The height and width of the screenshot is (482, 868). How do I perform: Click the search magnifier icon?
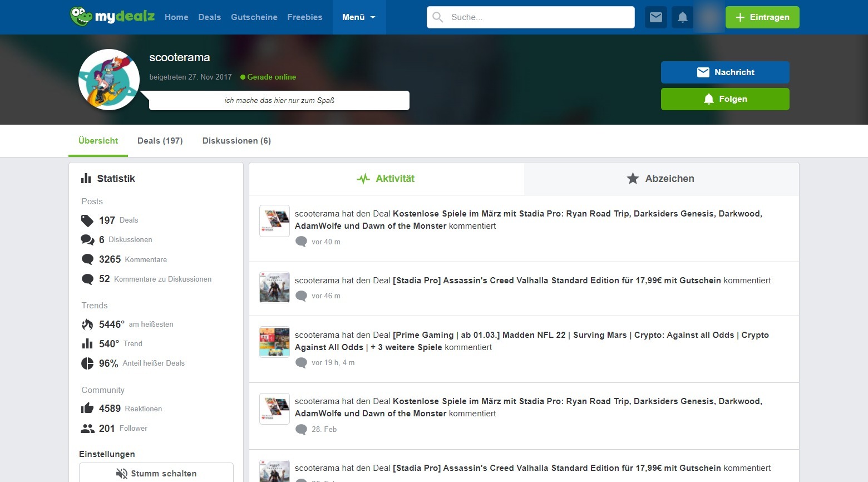tap(438, 17)
